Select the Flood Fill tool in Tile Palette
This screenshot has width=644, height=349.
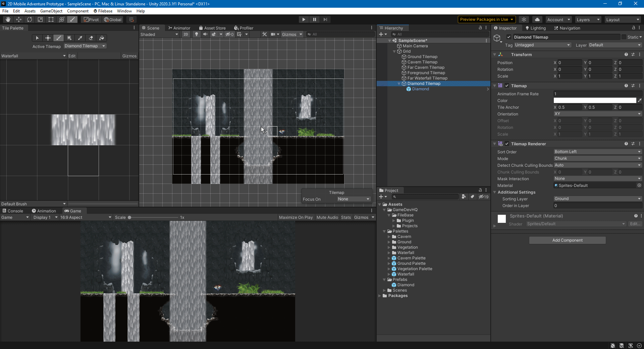point(102,38)
